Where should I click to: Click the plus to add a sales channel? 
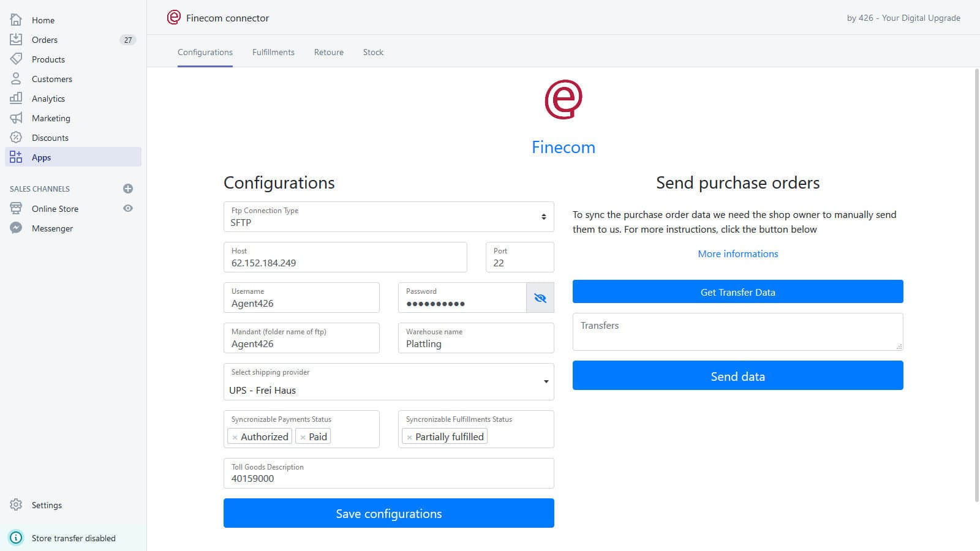[x=127, y=189]
